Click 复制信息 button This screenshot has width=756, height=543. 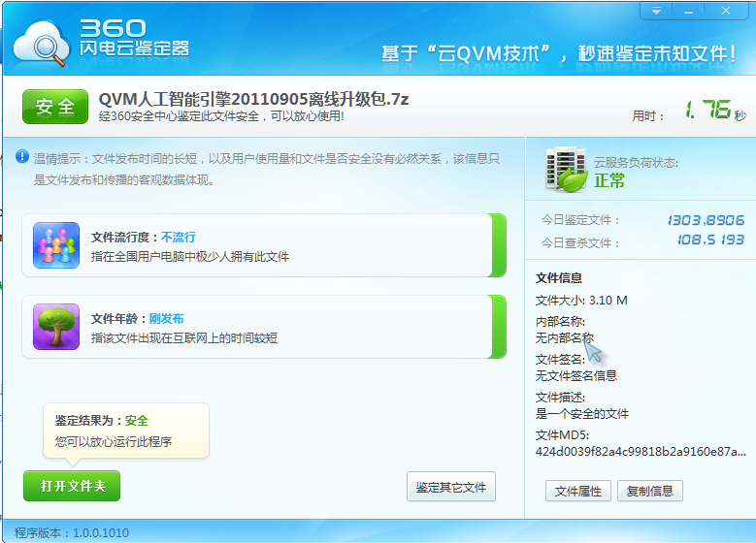[650, 491]
